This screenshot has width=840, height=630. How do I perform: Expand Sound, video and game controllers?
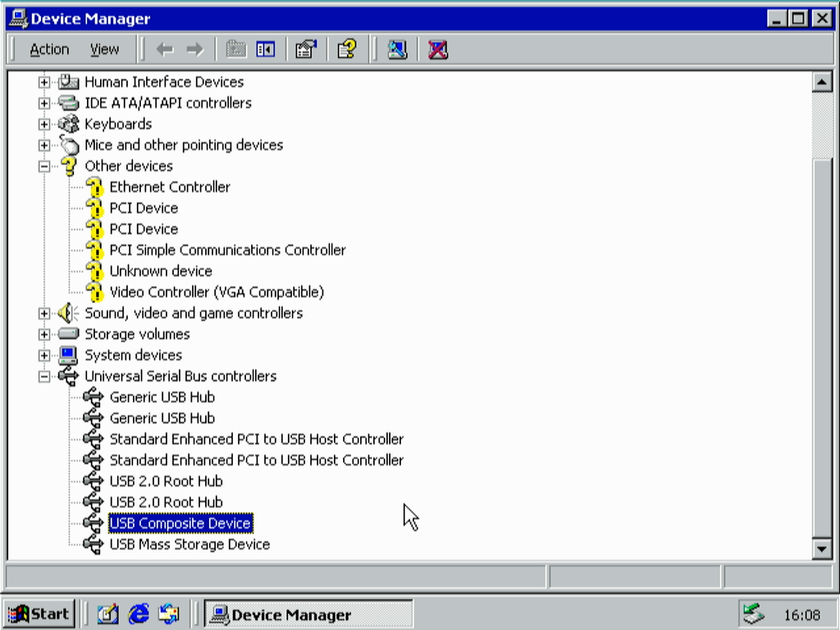44,313
